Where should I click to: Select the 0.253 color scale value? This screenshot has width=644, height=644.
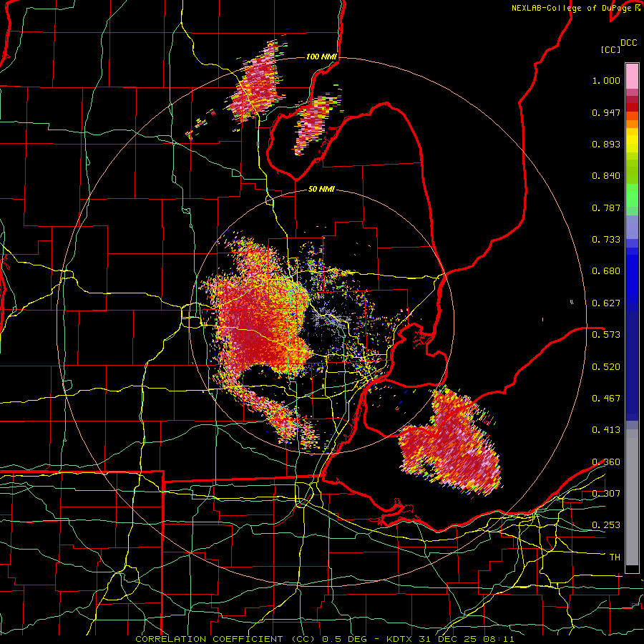point(606,525)
